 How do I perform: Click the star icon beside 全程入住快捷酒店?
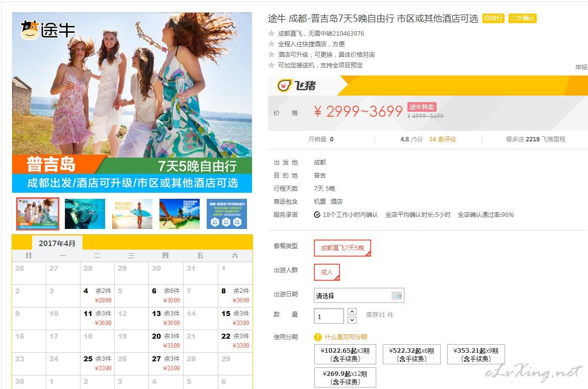coord(272,44)
